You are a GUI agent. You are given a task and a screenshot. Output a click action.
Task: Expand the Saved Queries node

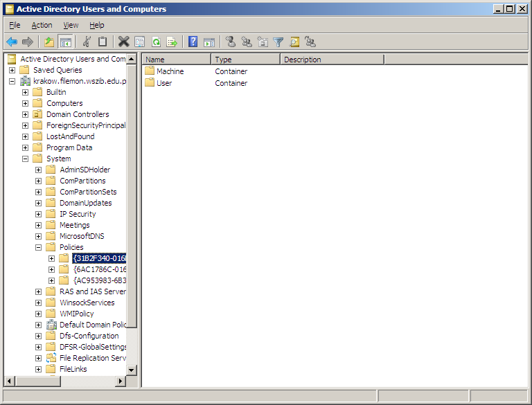click(x=12, y=70)
